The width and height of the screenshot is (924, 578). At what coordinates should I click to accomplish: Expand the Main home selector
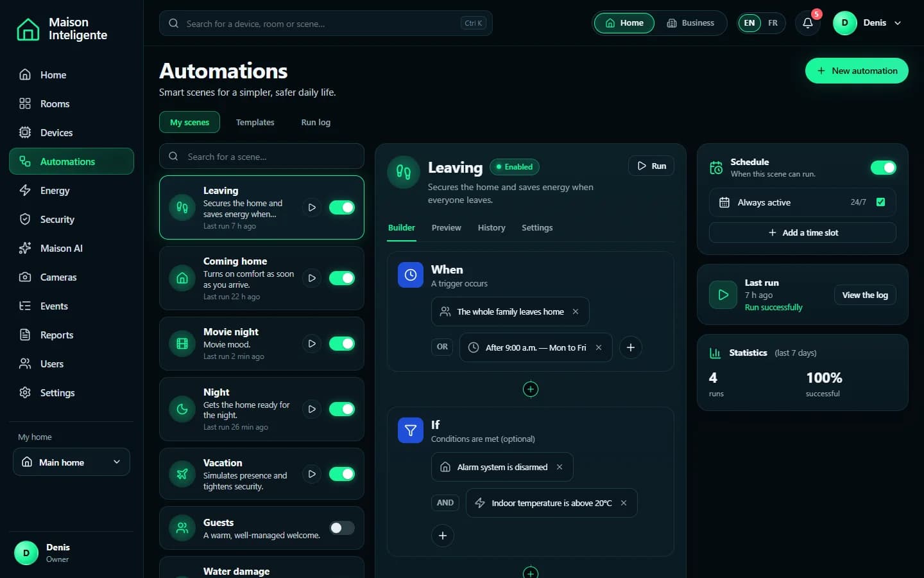click(71, 462)
